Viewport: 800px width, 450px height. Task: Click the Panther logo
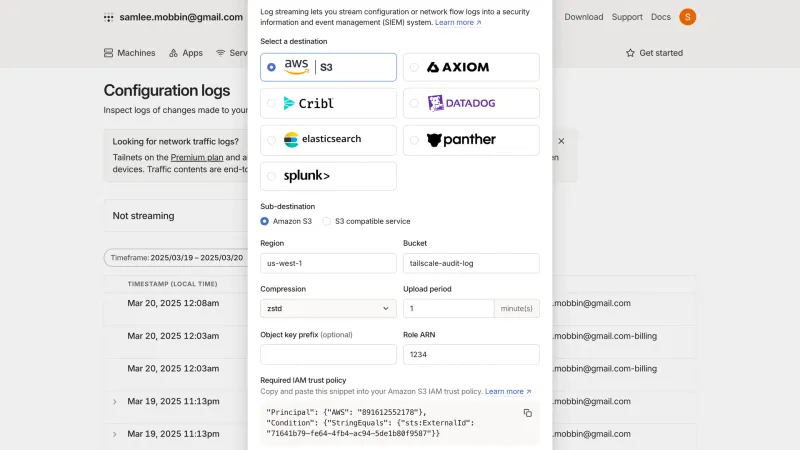click(x=461, y=139)
